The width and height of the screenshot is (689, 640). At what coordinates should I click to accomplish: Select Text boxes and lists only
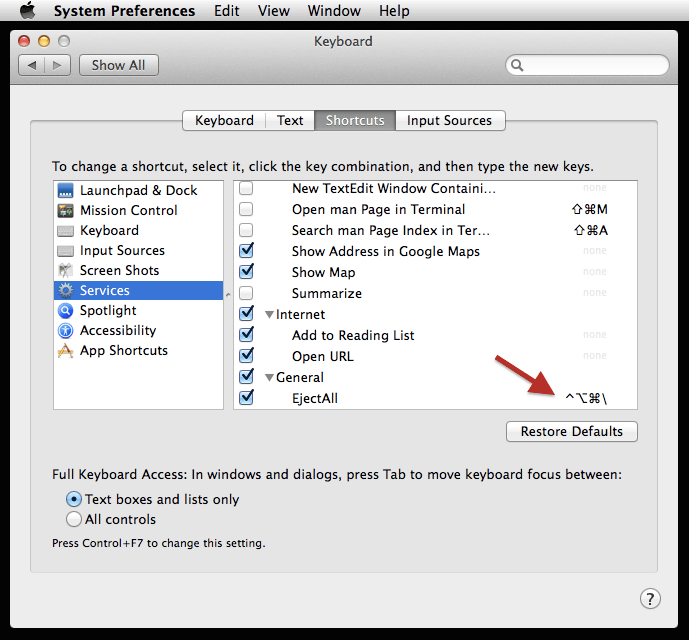pos(74,499)
